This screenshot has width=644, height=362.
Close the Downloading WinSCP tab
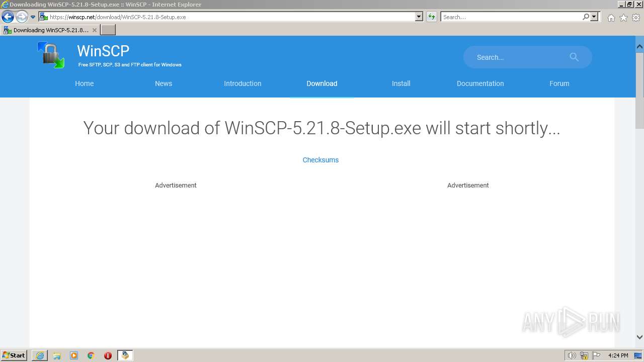point(94,30)
